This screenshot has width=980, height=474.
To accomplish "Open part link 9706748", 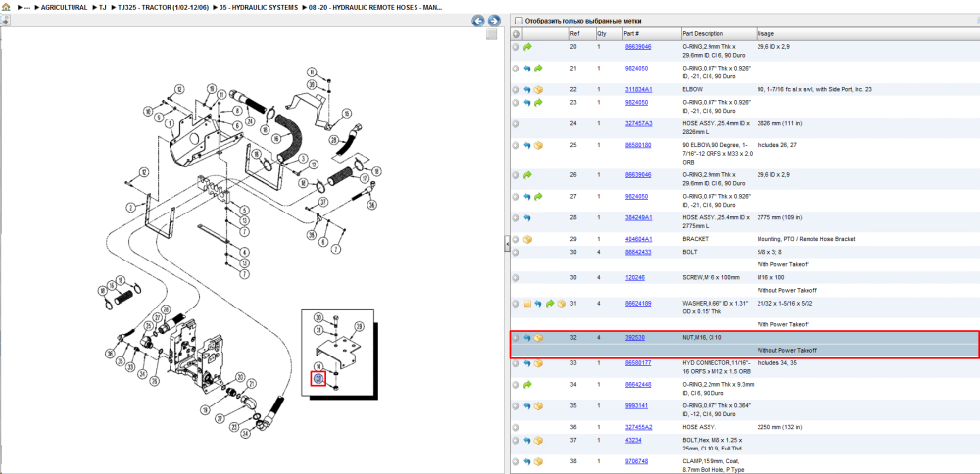I will click(x=637, y=461).
